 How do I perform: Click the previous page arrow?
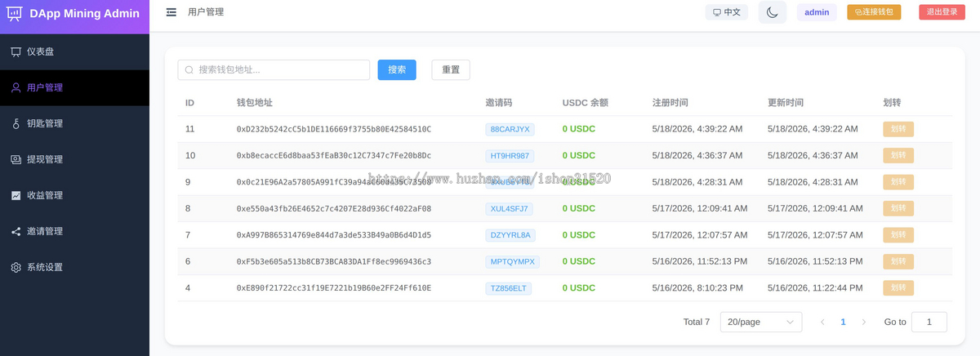[x=822, y=322]
